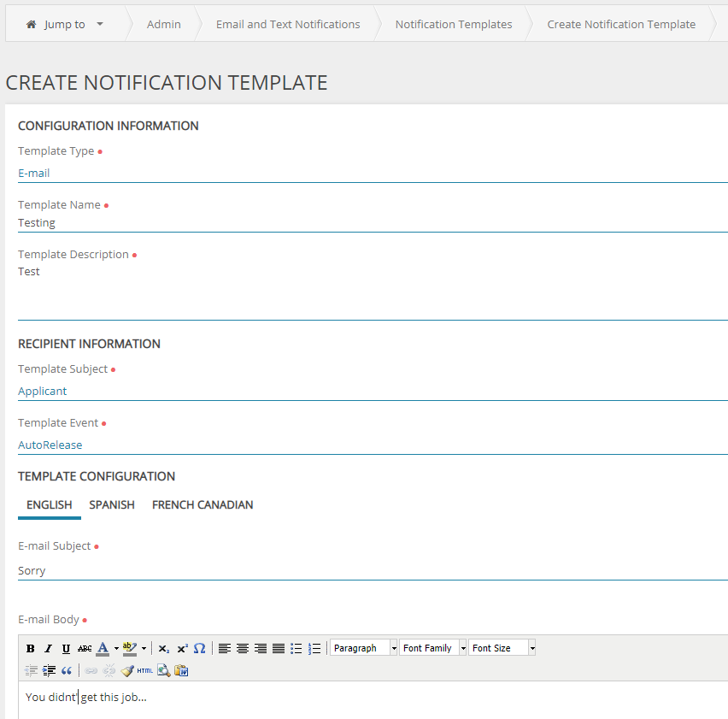This screenshot has height=719, width=728.
Task: Open the text color picker arrow
Action: pyautogui.click(x=116, y=648)
